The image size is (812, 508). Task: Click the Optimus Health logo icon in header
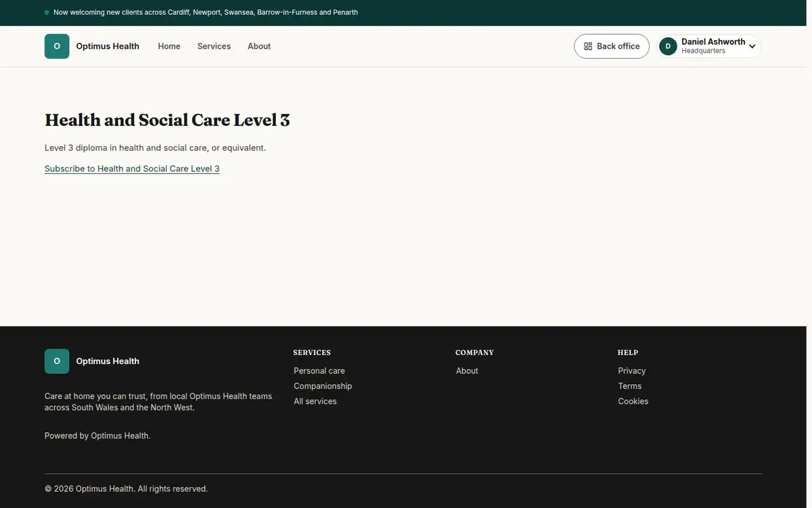pos(57,46)
